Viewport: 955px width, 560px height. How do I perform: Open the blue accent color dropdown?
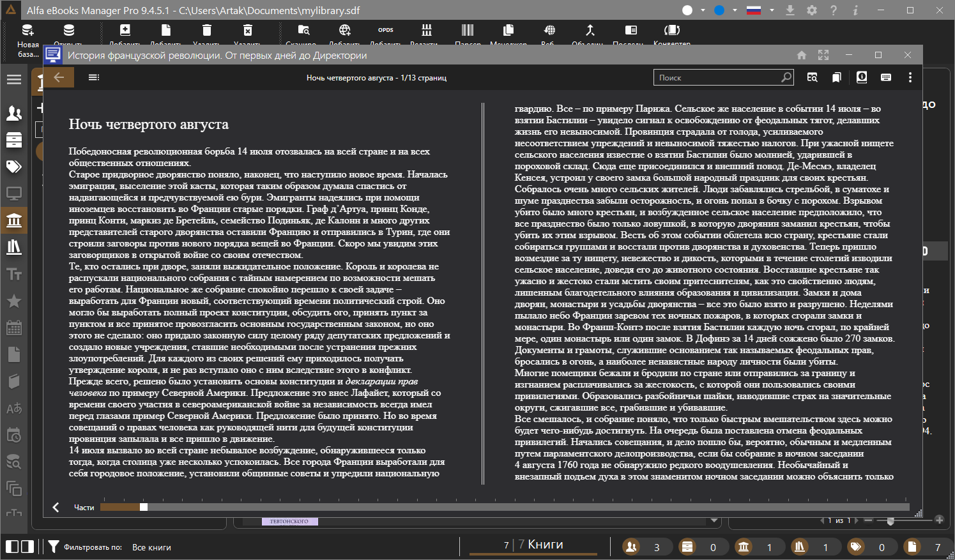tap(735, 10)
